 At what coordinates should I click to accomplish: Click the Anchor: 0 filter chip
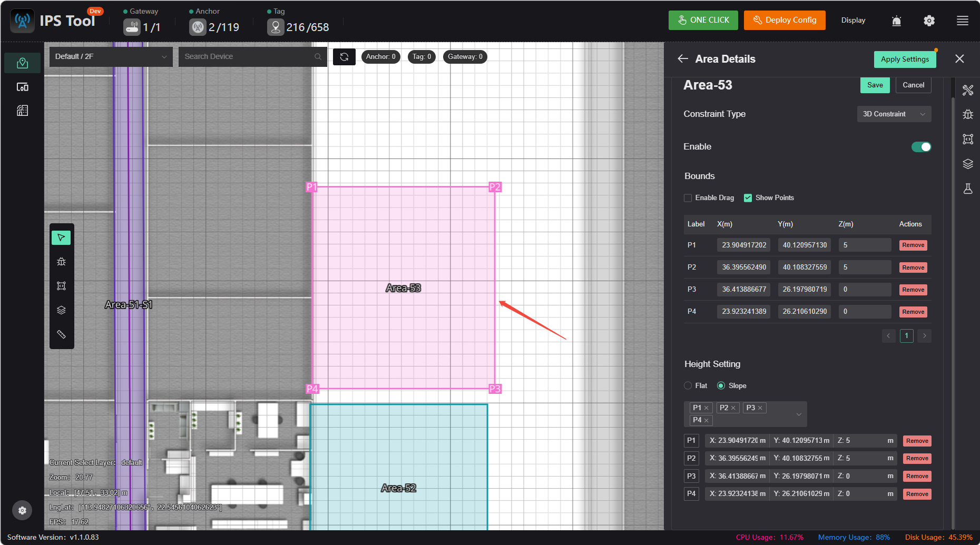click(380, 57)
